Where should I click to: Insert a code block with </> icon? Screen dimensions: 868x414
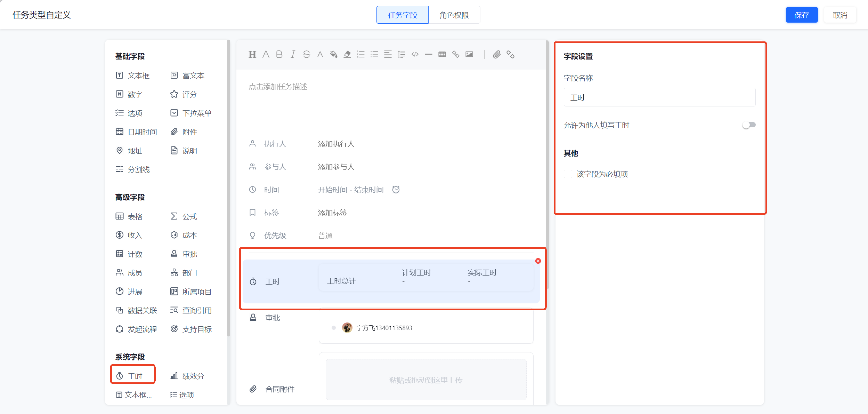pyautogui.click(x=415, y=54)
